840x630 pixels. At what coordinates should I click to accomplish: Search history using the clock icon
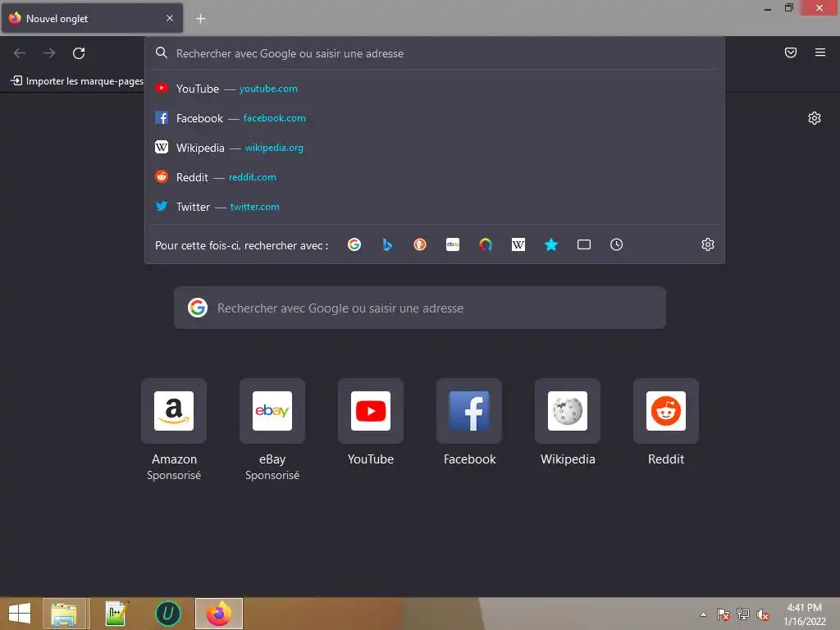coord(617,244)
